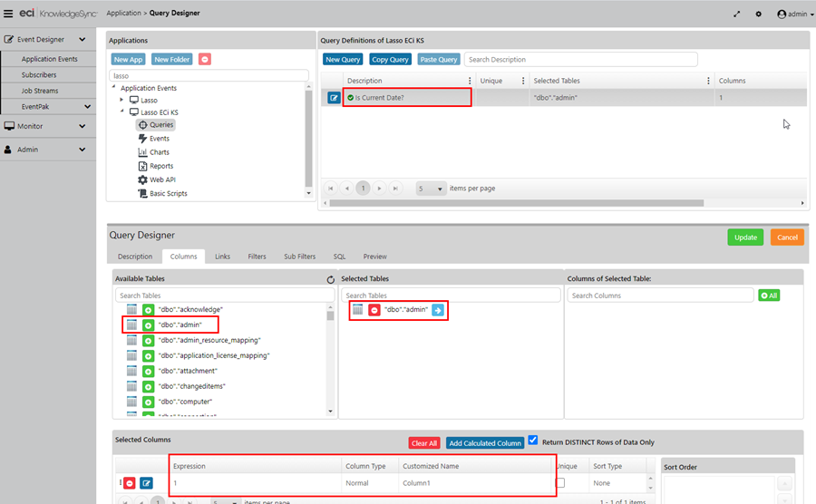Open Application Events in sidebar

(49, 59)
